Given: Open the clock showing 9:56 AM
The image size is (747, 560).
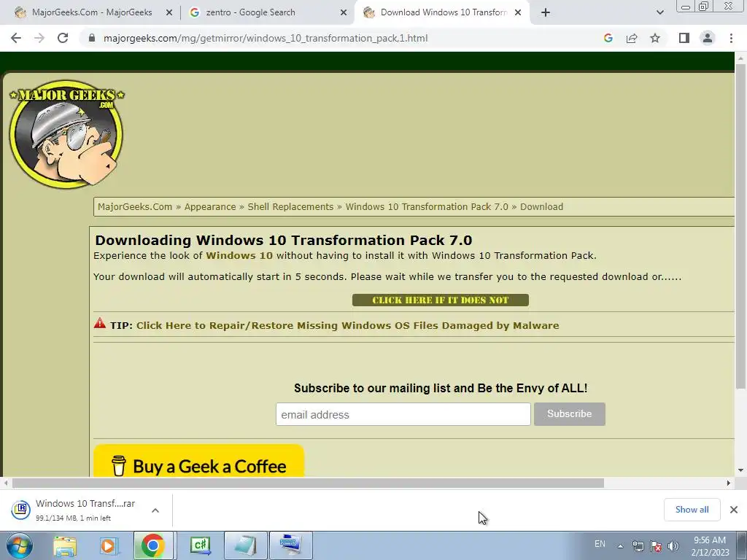Looking at the screenshot, I should tap(710, 546).
